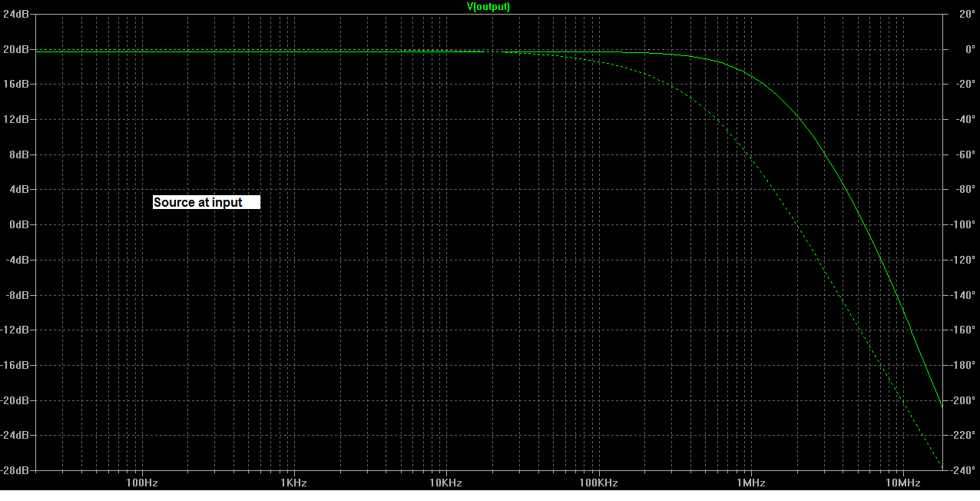Click the 100Hz frequency axis label
The image size is (980, 501).
point(141,483)
